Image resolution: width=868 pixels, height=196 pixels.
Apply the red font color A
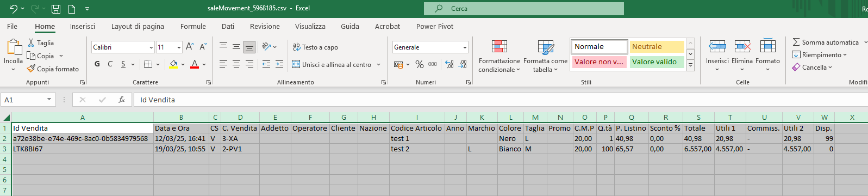click(195, 64)
